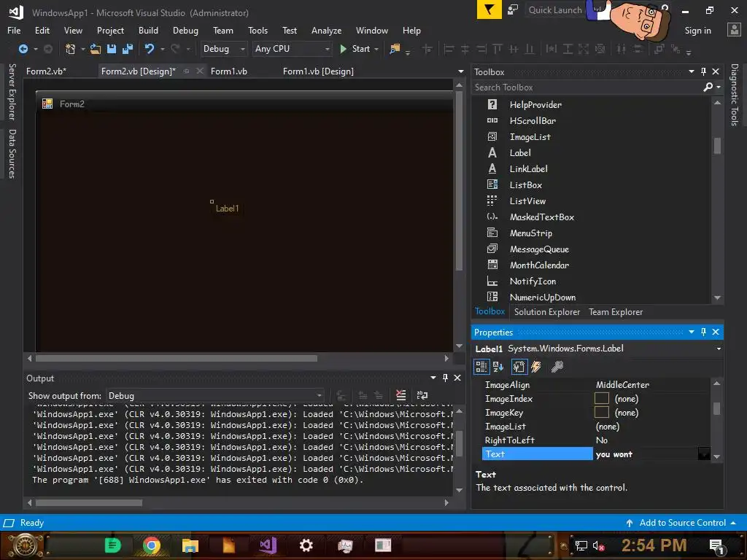Screen dimensions: 747x560
Task: Switch Properties to Categorized view
Action: tap(481, 367)
